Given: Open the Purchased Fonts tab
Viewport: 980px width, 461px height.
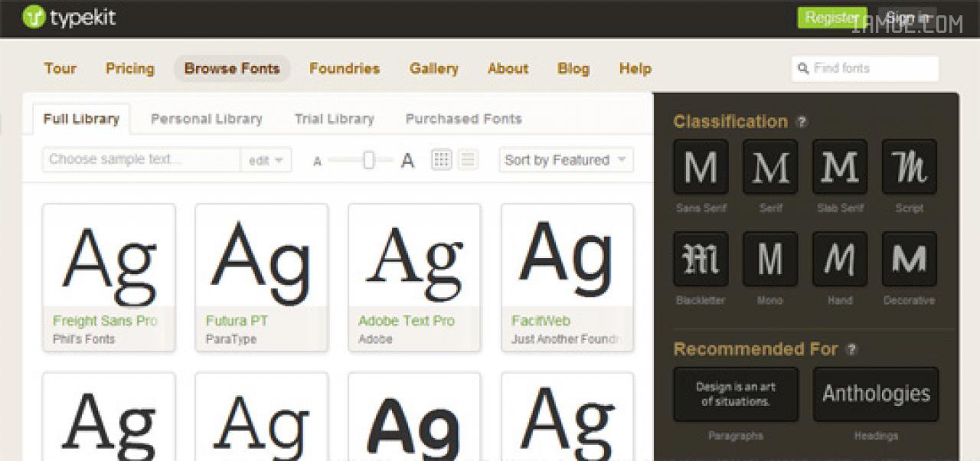Looking at the screenshot, I should tap(464, 119).
